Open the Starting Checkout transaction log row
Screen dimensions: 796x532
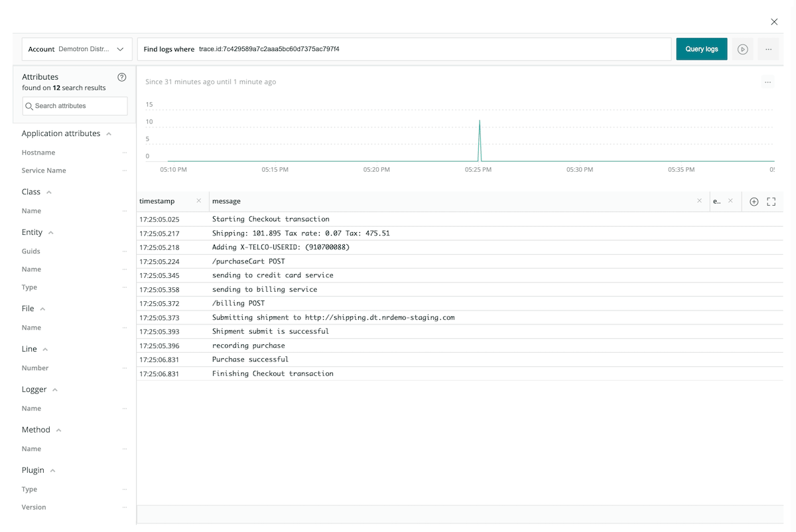(460, 219)
